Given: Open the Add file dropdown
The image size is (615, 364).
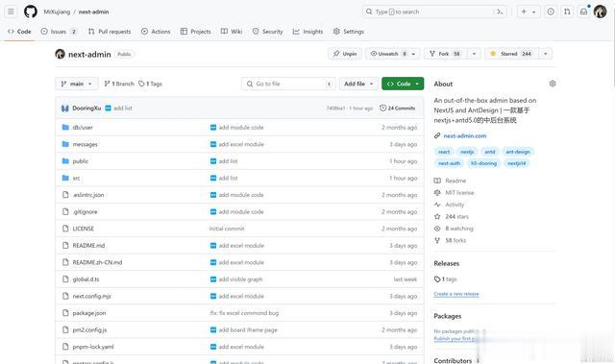Looking at the screenshot, I should [x=358, y=84].
